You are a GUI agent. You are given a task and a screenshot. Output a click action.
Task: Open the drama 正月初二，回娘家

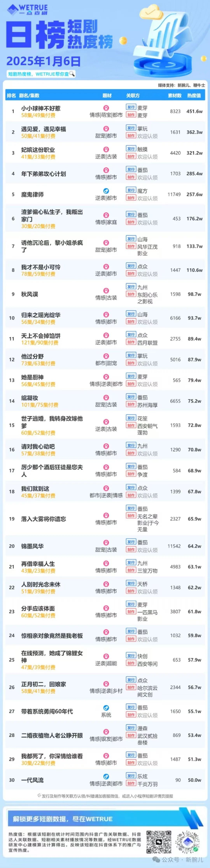tap(44, 684)
